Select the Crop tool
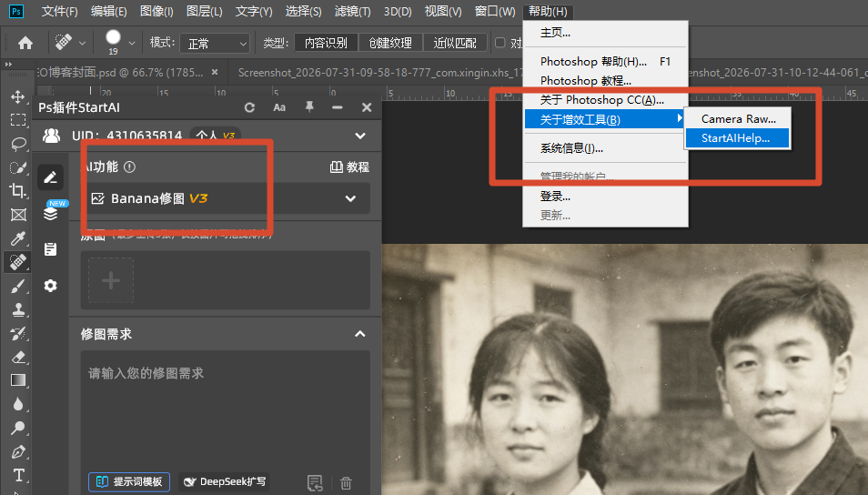 (x=17, y=191)
